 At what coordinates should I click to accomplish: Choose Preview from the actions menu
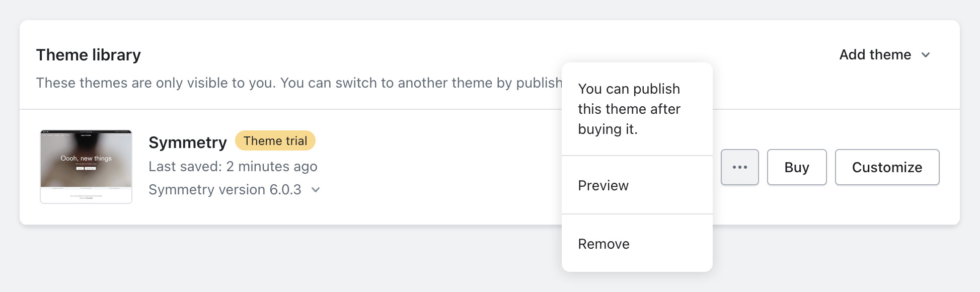[602, 185]
